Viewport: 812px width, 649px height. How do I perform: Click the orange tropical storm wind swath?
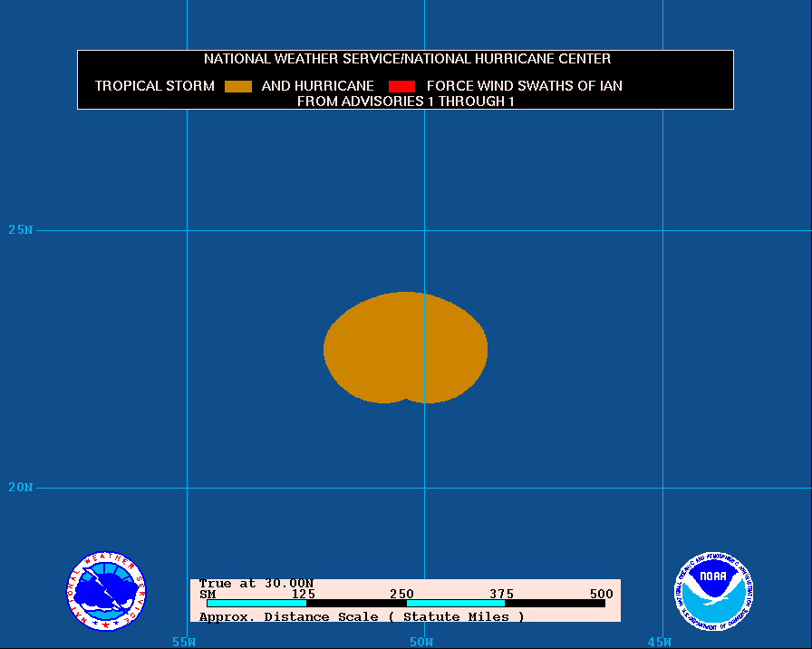point(405,347)
